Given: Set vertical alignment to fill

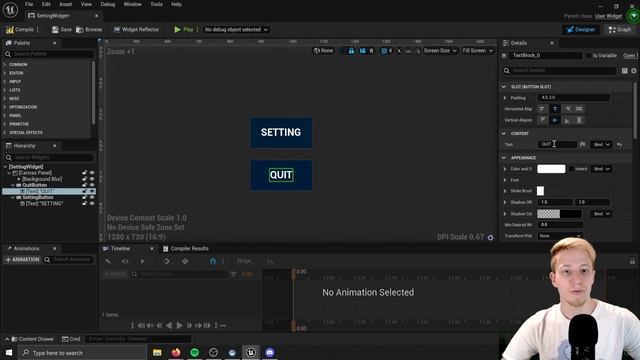Looking at the screenshot, I should coord(579,120).
